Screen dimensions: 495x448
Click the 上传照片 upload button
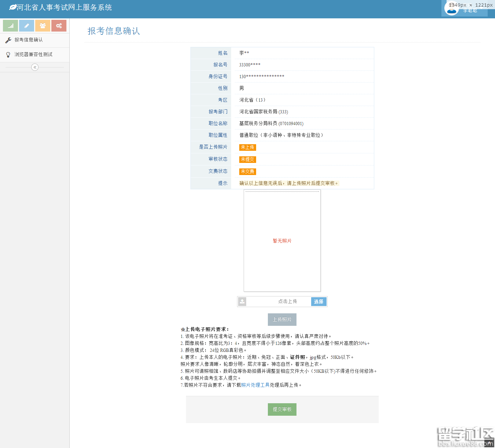[x=282, y=320]
